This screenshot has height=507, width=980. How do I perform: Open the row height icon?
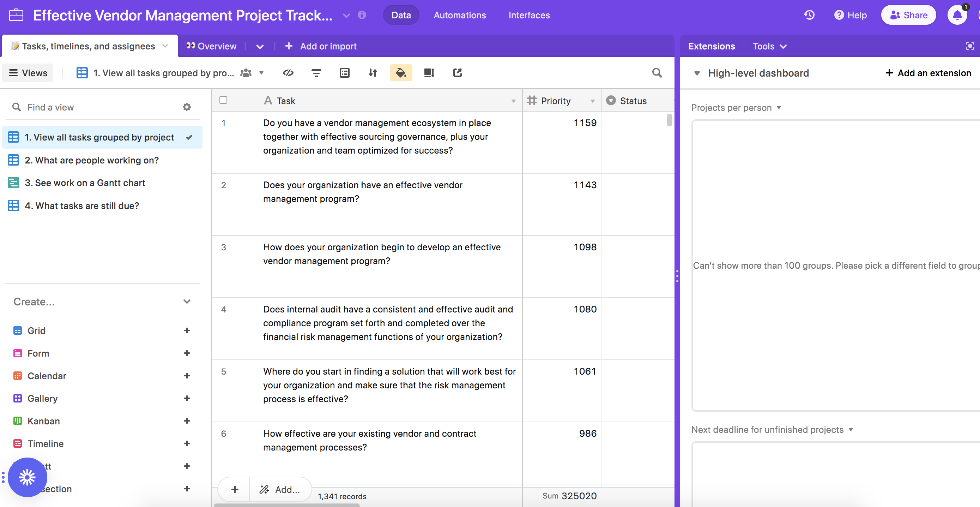tap(429, 73)
